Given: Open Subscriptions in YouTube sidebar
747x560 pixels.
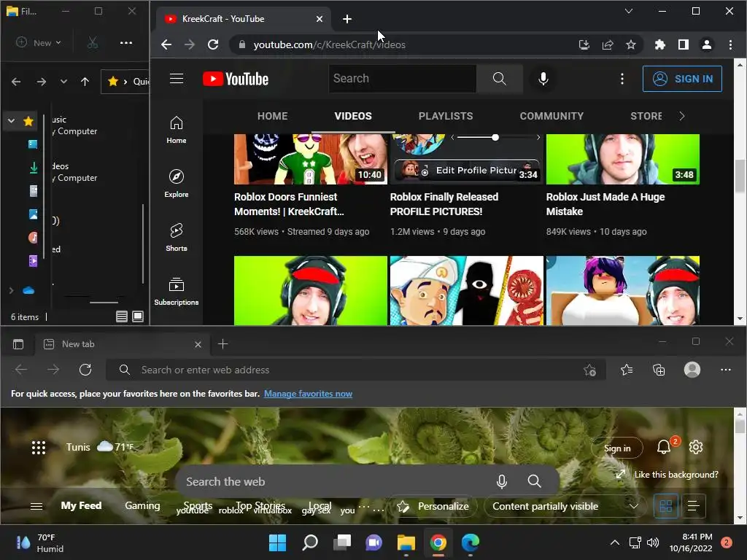Looking at the screenshot, I should (177, 292).
